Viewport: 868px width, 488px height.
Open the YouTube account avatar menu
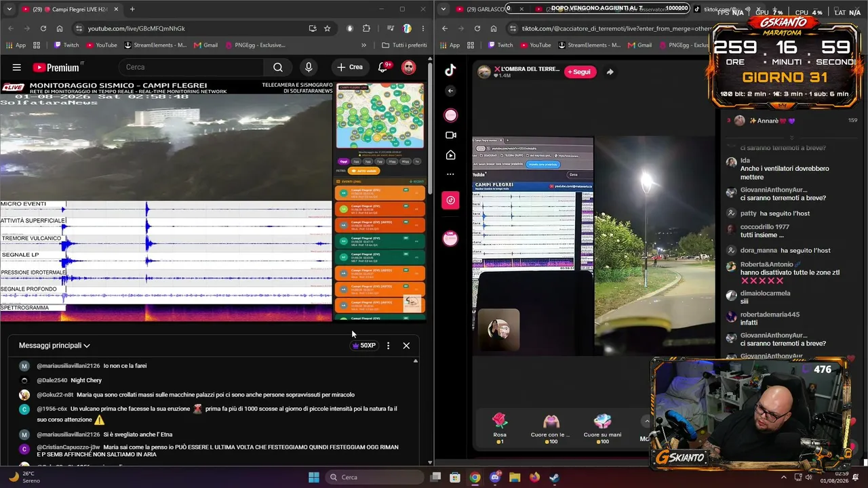(408, 67)
